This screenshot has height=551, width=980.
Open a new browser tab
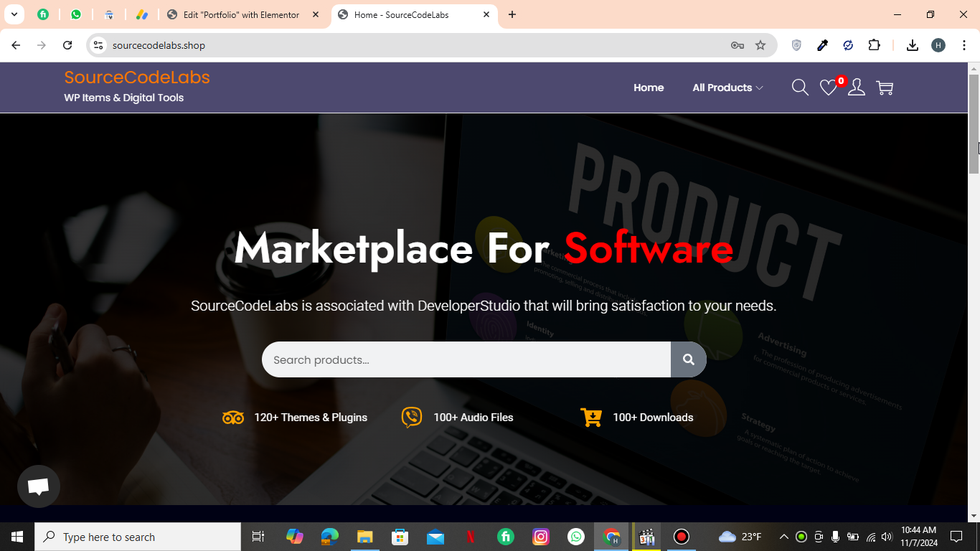[512, 14]
